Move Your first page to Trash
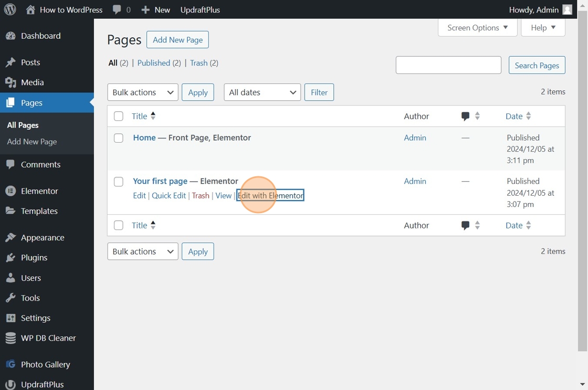Image resolution: width=588 pixels, height=390 pixels. point(201,195)
